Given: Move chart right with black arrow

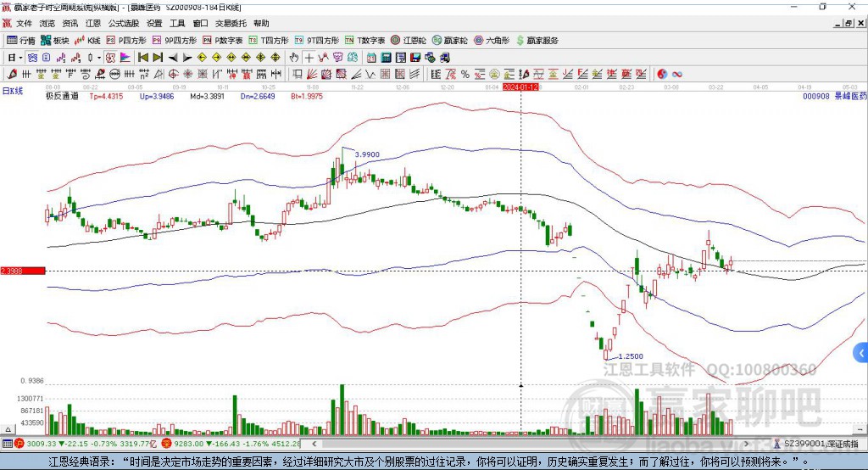Looking at the screenshot, I should tap(187, 58).
